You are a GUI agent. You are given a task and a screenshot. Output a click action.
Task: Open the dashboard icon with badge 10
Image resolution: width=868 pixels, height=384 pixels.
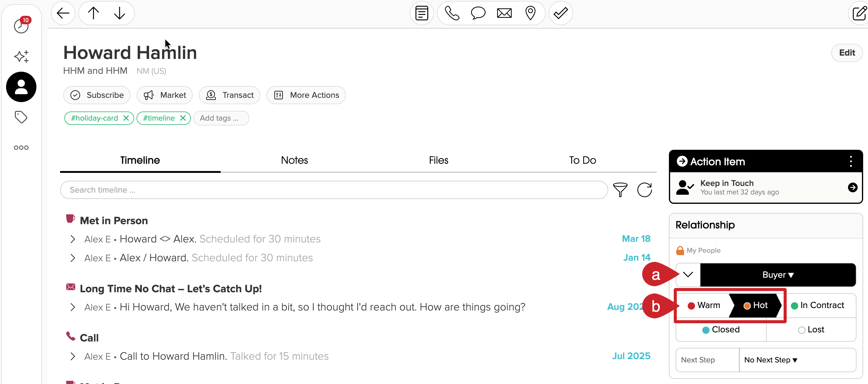point(22,25)
